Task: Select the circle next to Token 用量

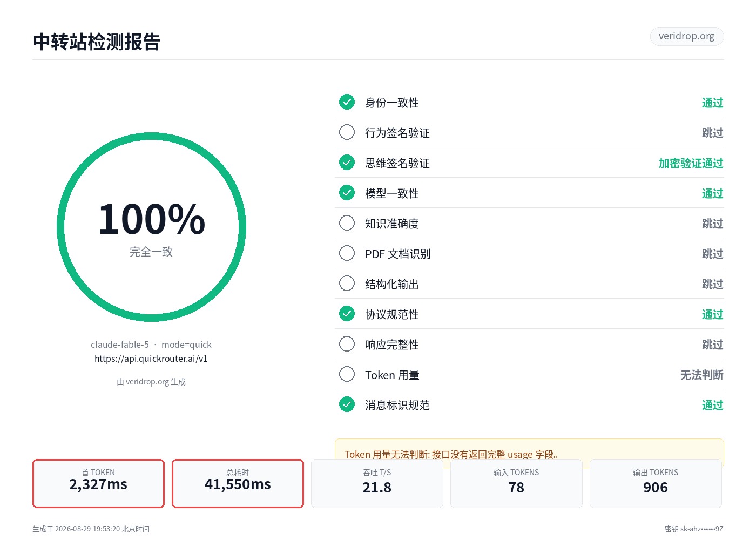Action: pyautogui.click(x=347, y=374)
